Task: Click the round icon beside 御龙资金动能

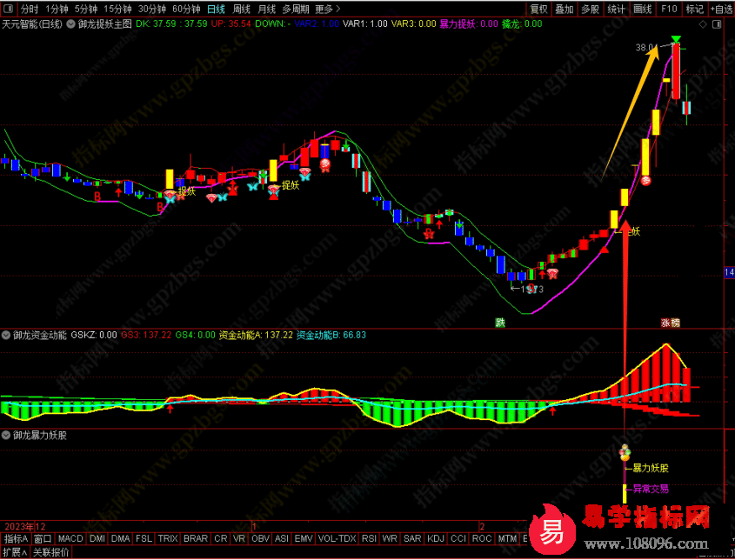Action: (x=6, y=335)
